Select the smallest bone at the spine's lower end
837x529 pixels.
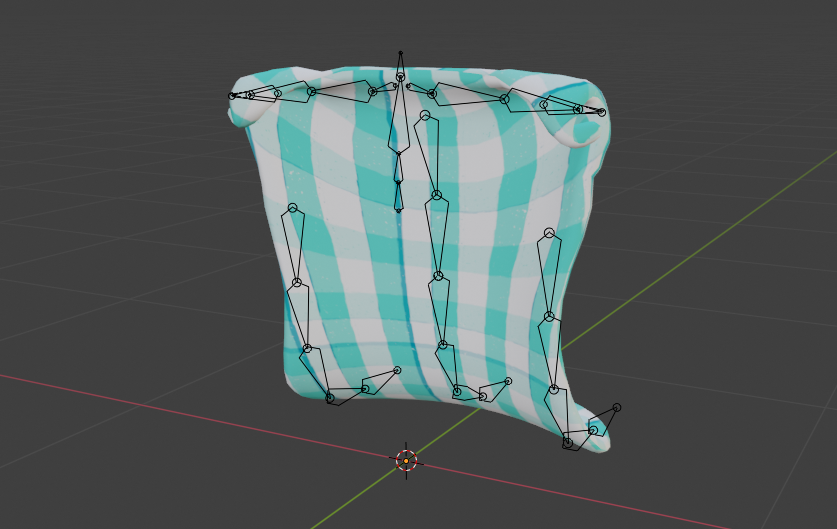pyautogui.click(x=398, y=197)
